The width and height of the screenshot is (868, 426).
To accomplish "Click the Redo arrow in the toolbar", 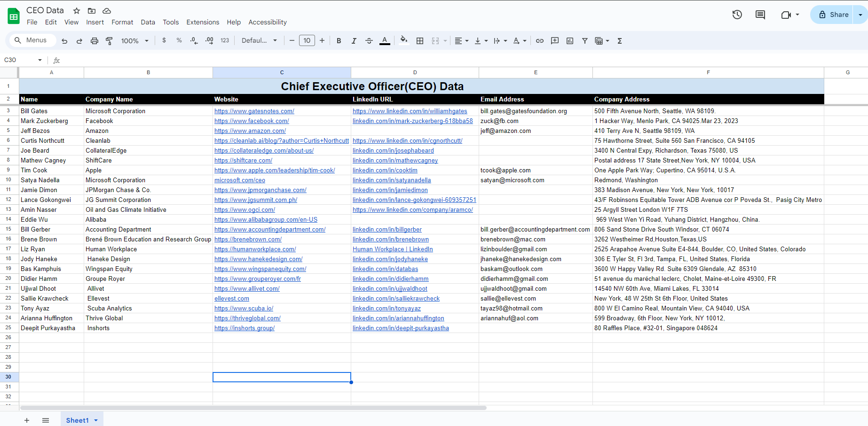I will (79, 41).
